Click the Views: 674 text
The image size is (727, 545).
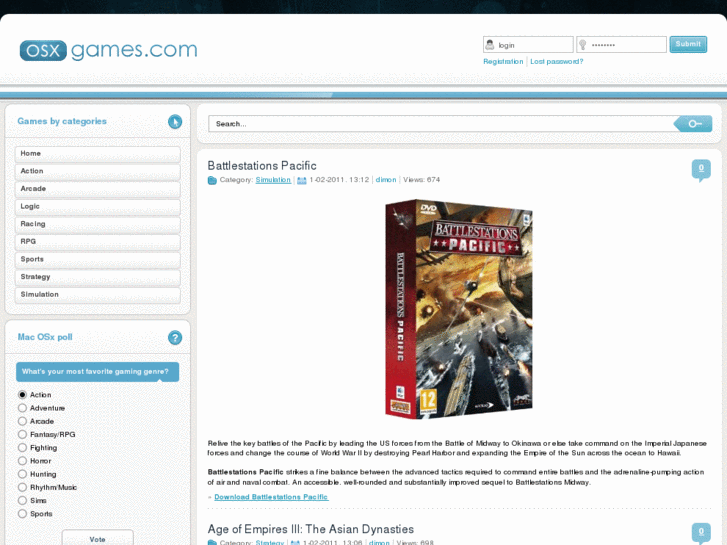[421, 180]
